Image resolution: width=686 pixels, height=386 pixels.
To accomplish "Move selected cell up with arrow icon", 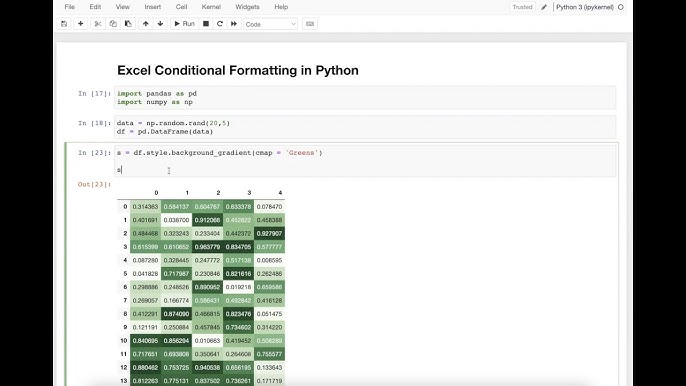I will coord(145,24).
